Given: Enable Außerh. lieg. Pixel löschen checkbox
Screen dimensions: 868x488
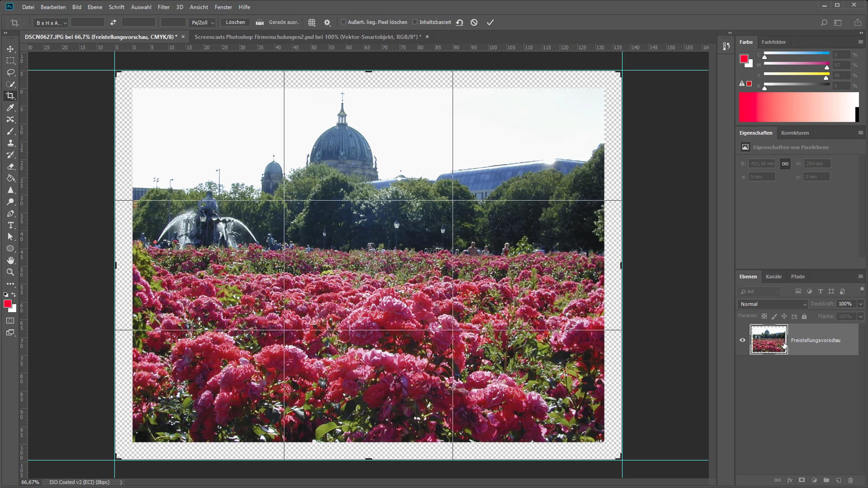Looking at the screenshot, I should coord(343,22).
